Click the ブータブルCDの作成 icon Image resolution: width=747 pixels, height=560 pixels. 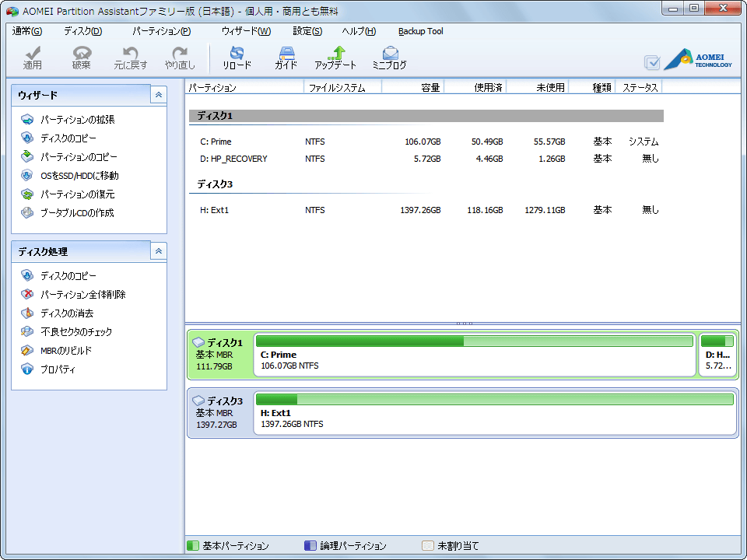pyautogui.click(x=27, y=213)
